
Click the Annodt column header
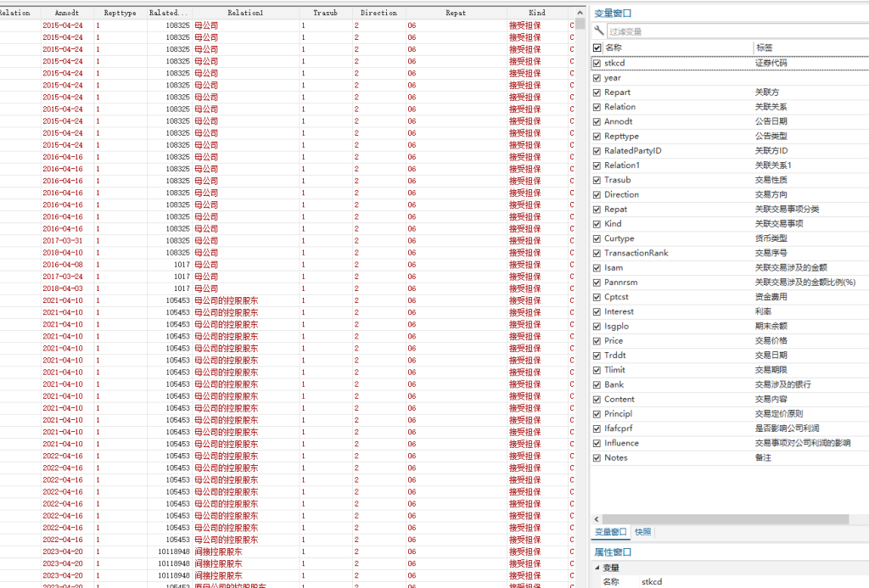(66, 13)
